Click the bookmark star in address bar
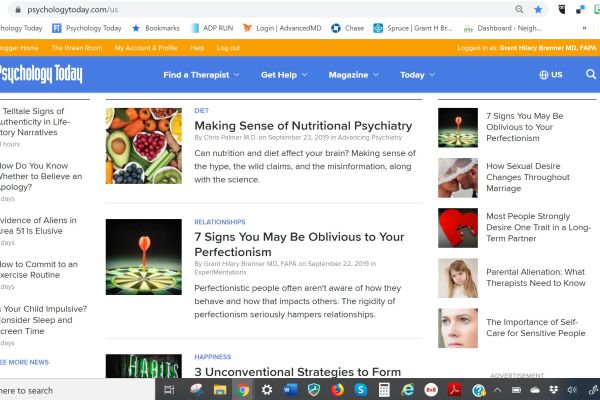Image resolution: width=600 pixels, height=400 pixels. 538,10
